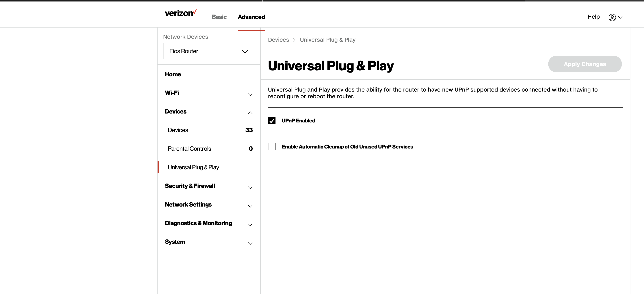644x294 pixels.
Task: Click the Verizon logo
Action: [x=180, y=13]
